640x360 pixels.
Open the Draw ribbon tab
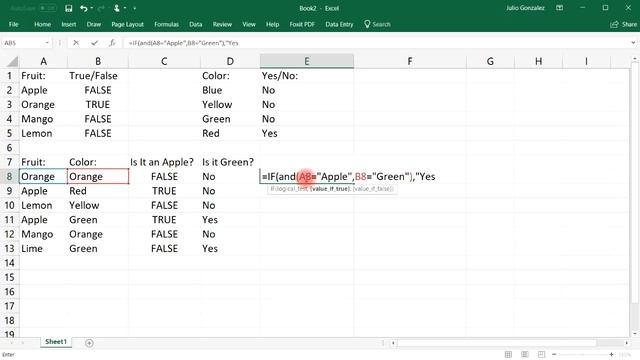(93, 24)
